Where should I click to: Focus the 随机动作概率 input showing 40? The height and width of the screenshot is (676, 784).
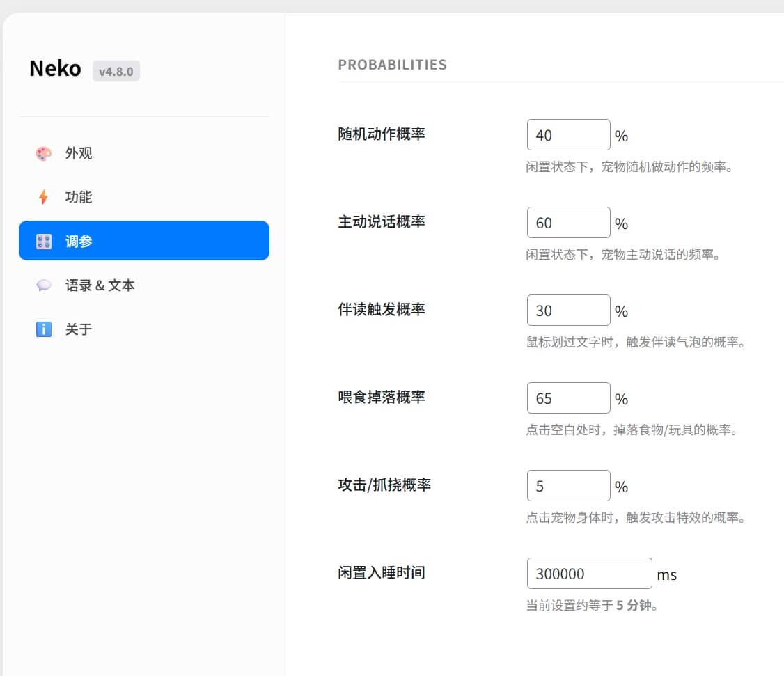[568, 135]
